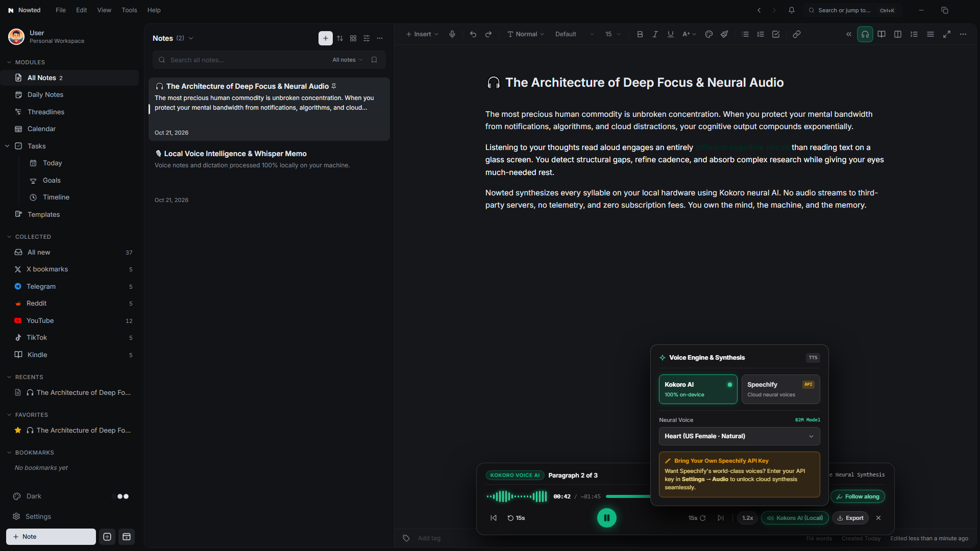Open the Default font dropdown

pos(575,34)
